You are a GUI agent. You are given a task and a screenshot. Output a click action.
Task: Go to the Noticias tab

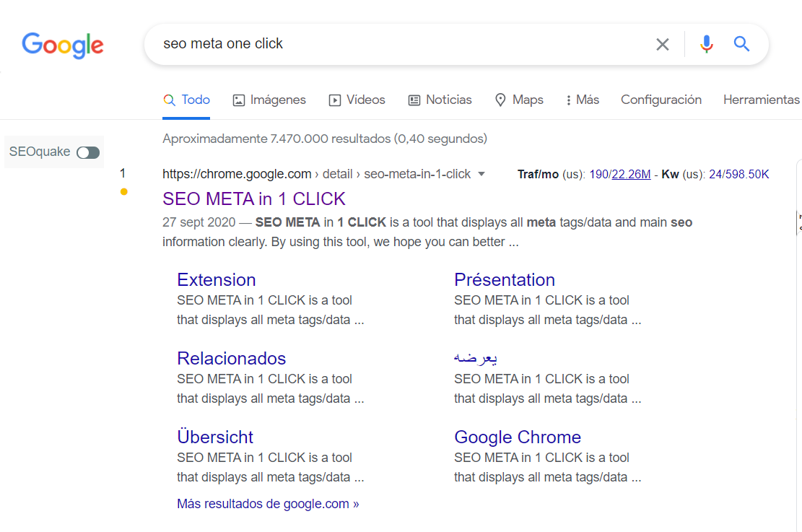pos(440,100)
